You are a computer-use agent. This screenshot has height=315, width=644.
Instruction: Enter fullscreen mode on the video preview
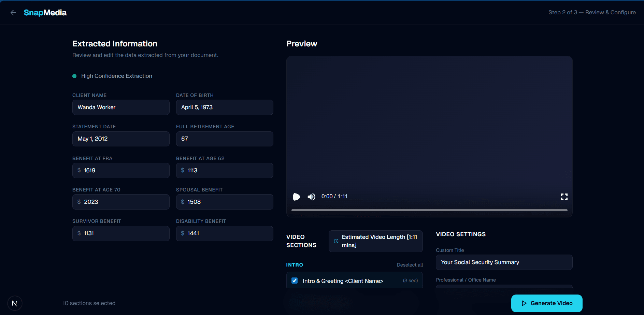click(564, 196)
